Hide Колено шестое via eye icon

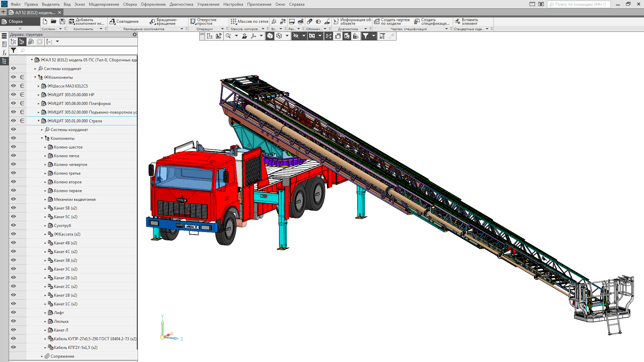(x=13, y=147)
